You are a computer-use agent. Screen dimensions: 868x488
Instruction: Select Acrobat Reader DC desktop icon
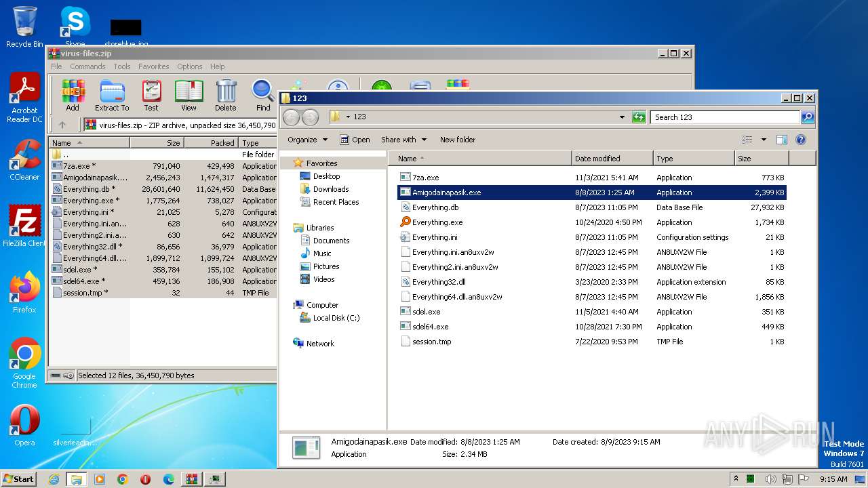(24, 98)
